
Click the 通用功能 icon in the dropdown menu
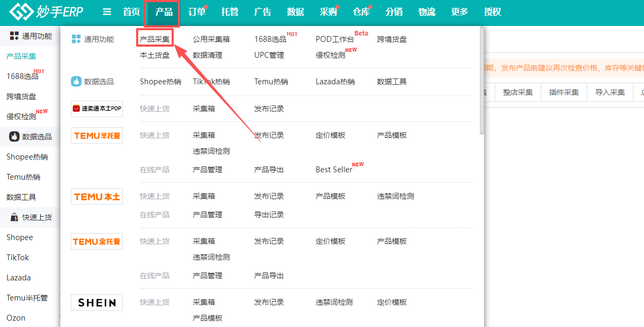point(76,39)
